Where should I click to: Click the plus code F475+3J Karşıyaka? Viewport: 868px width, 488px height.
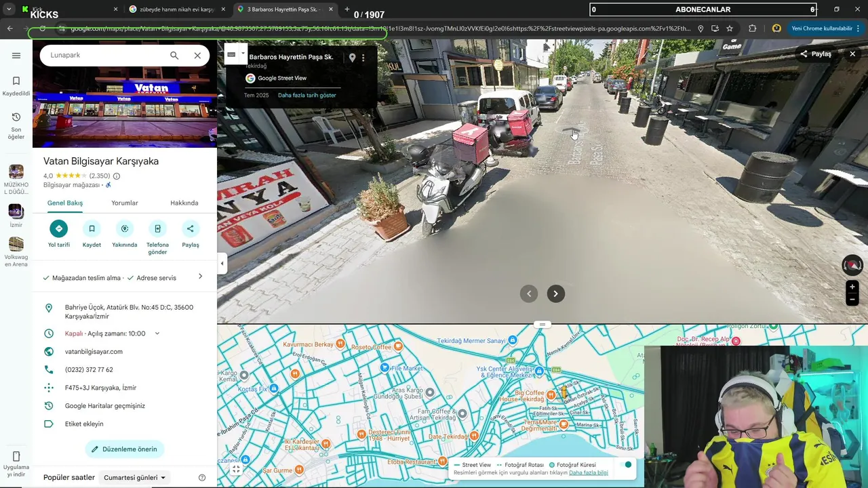(100, 388)
